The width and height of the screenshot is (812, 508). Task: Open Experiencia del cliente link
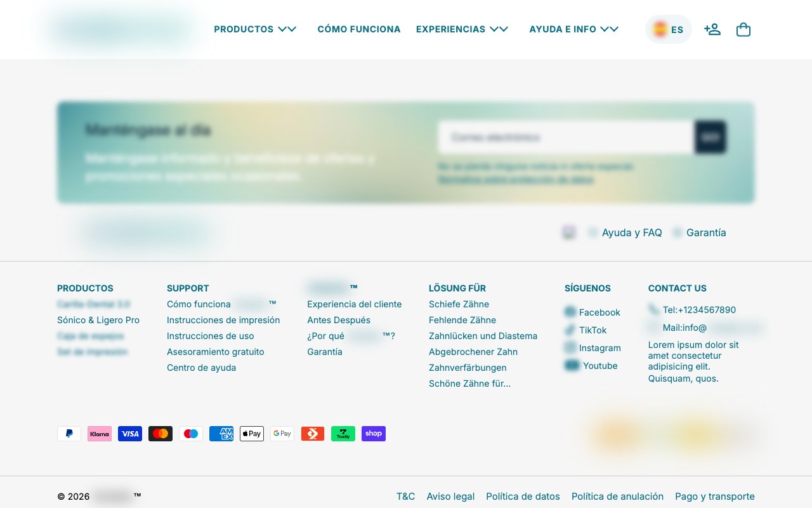355,304
